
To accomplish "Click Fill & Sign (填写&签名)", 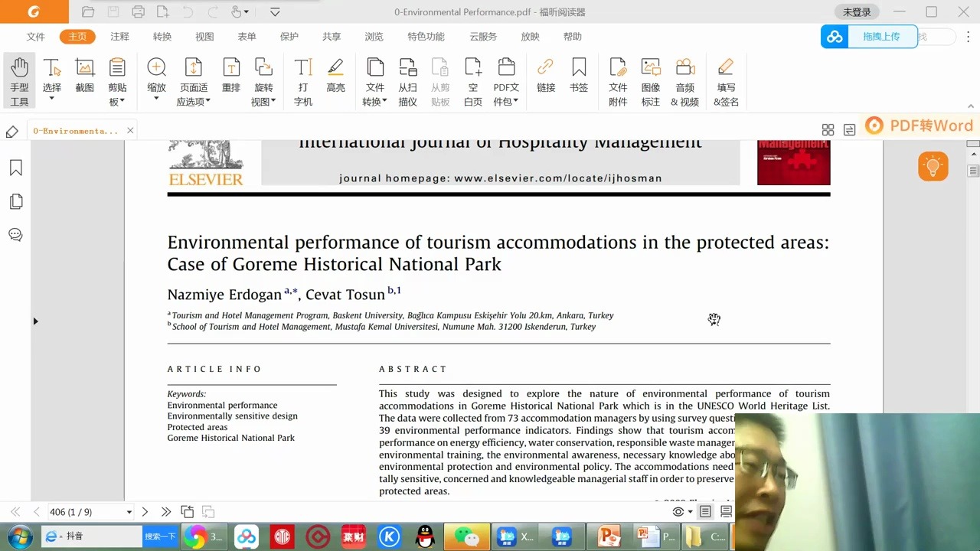I will coord(726,81).
